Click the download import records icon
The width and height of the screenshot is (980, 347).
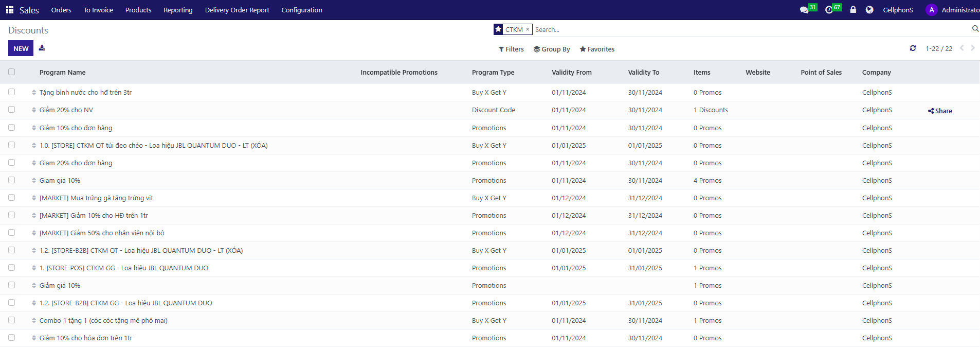point(42,48)
